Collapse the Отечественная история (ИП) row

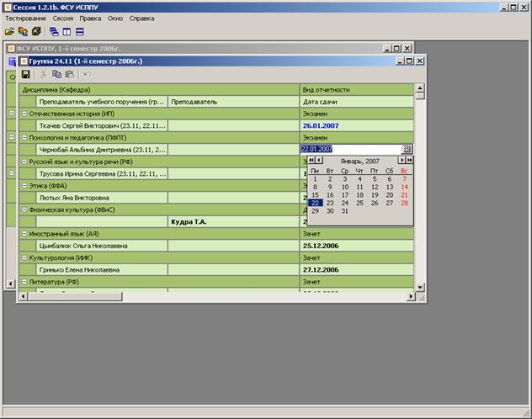[x=12, y=114]
